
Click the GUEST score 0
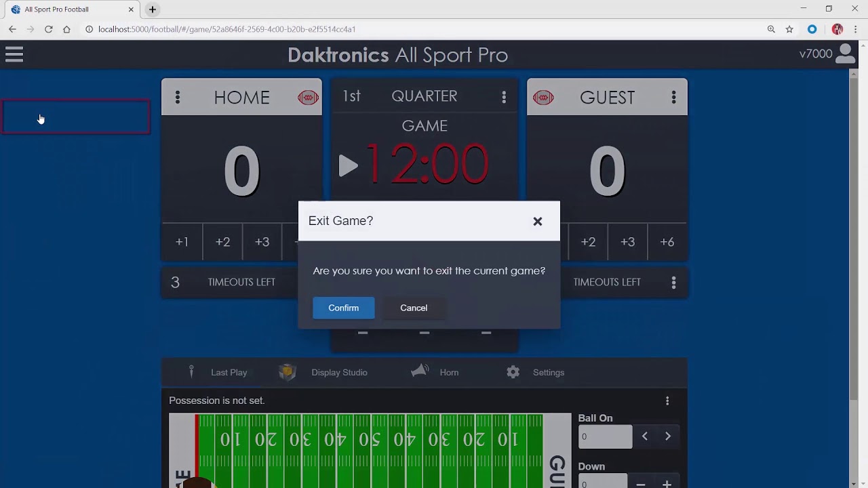(x=607, y=171)
